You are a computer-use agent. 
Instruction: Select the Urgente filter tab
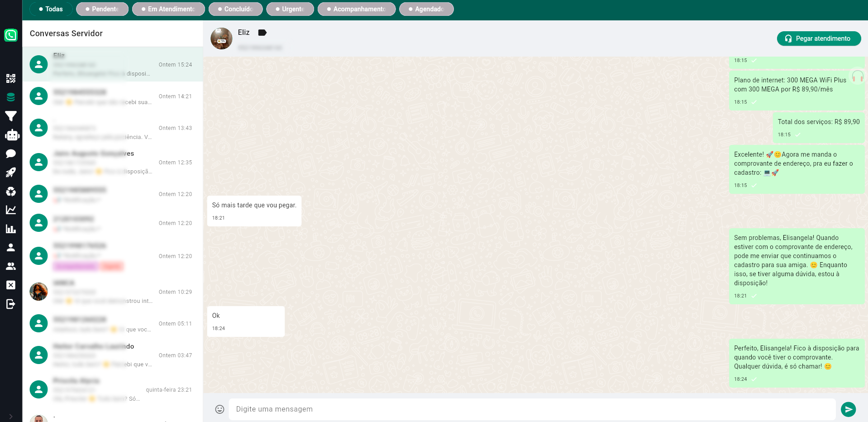coord(290,9)
